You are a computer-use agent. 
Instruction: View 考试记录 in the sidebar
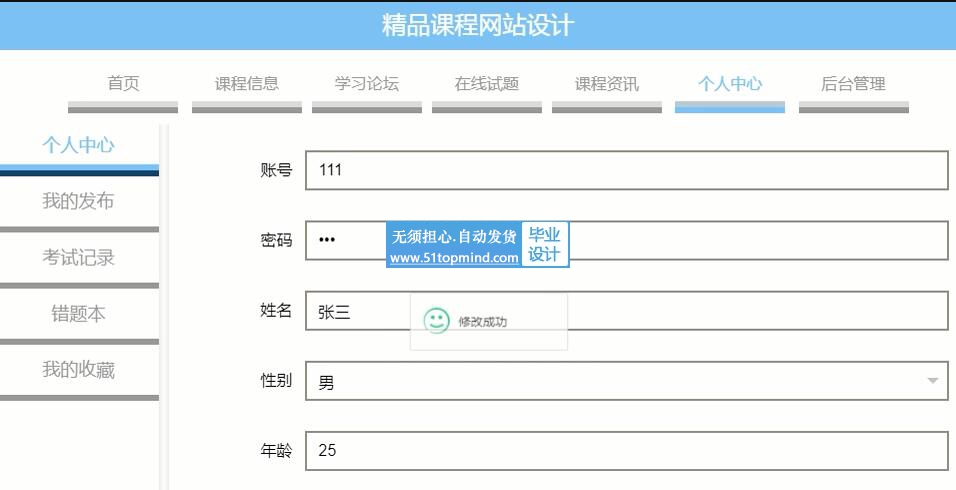pos(78,257)
